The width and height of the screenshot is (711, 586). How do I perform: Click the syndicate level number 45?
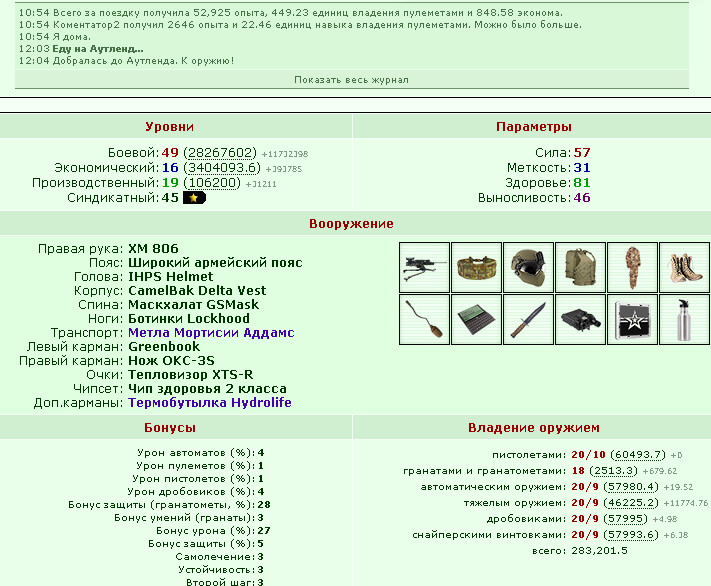[170, 198]
